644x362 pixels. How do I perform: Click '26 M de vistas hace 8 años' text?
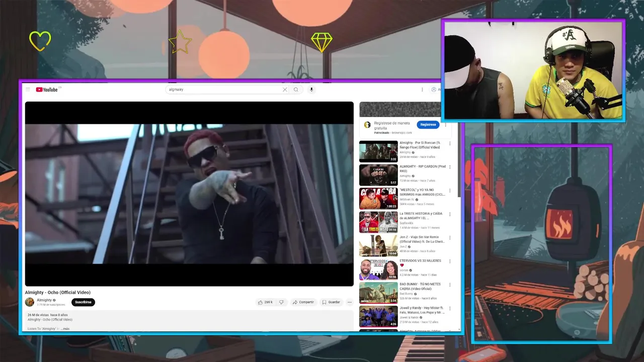[x=48, y=315]
